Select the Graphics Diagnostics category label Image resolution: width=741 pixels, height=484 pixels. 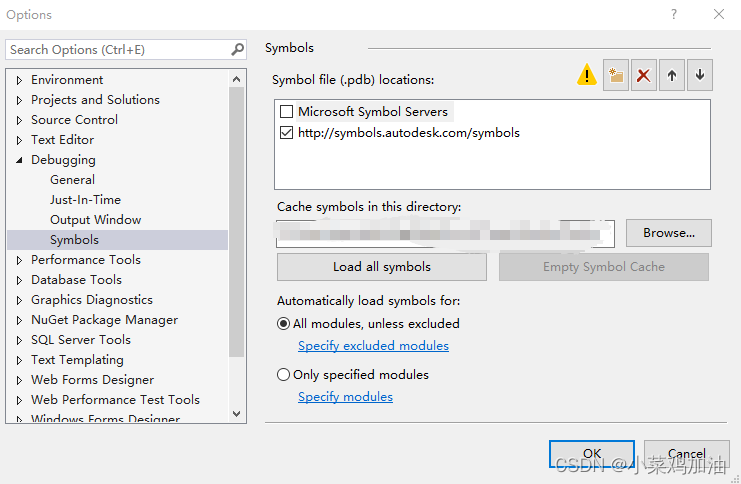(x=92, y=300)
